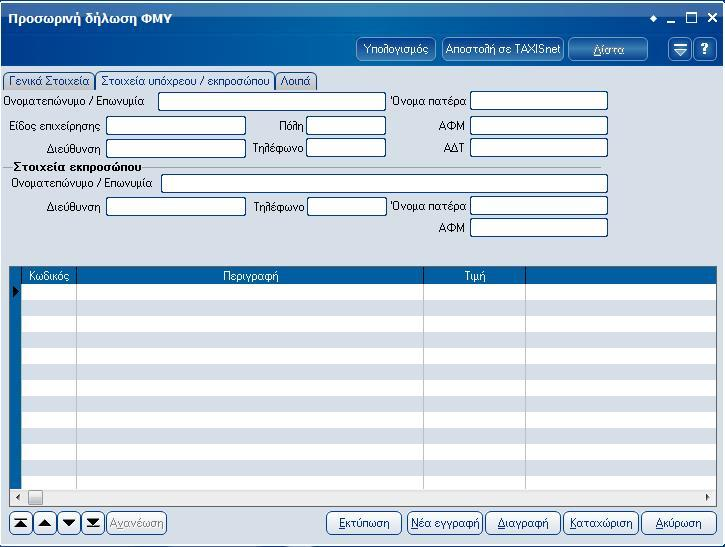Viewport: 725px width, 547px height.
Task: Focus representative's ΑΦΜ field
Action: point(539,228)
